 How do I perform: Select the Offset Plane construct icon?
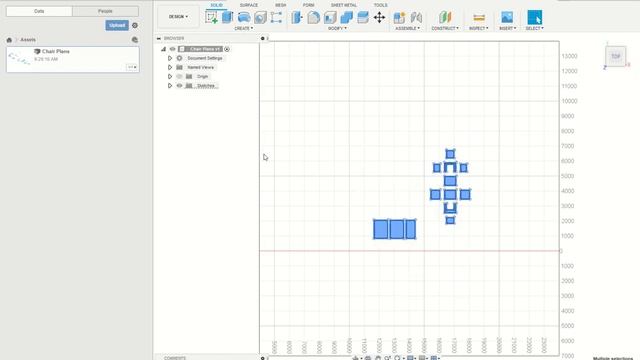[x=445, y=17]
